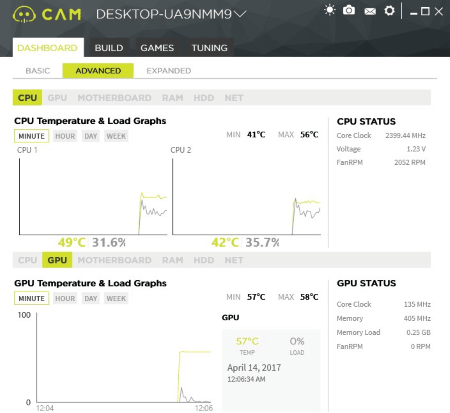Select MOTHERBOARD in the upper panel selector
Image resolution: width=450 pixels, height=413 pixels.
pyautogui.click(x=114, y=98)
